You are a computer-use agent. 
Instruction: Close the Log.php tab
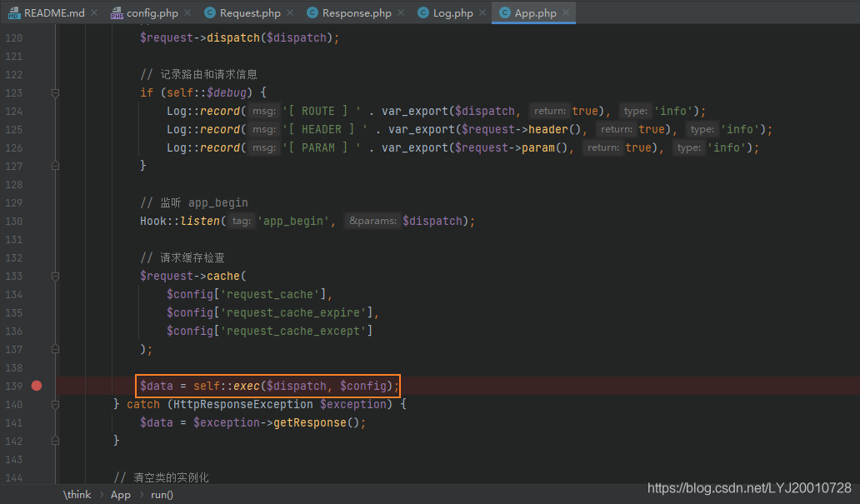point(482,12)
